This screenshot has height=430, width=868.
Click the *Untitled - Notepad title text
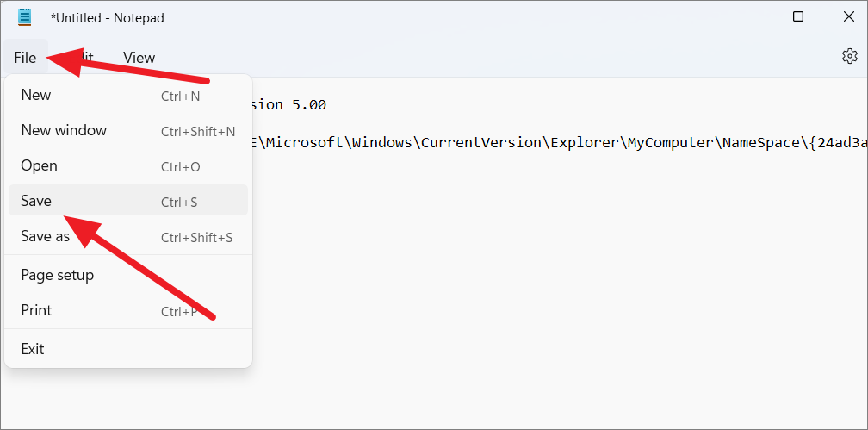coord(107,18)
